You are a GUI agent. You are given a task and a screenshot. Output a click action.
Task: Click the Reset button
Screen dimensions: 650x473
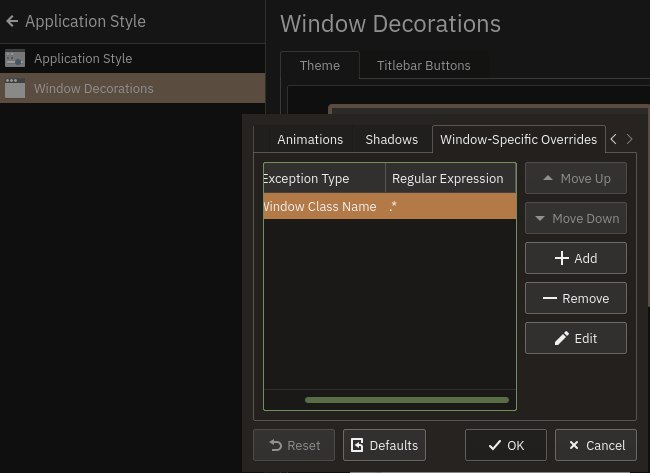(x=294, y=445)
